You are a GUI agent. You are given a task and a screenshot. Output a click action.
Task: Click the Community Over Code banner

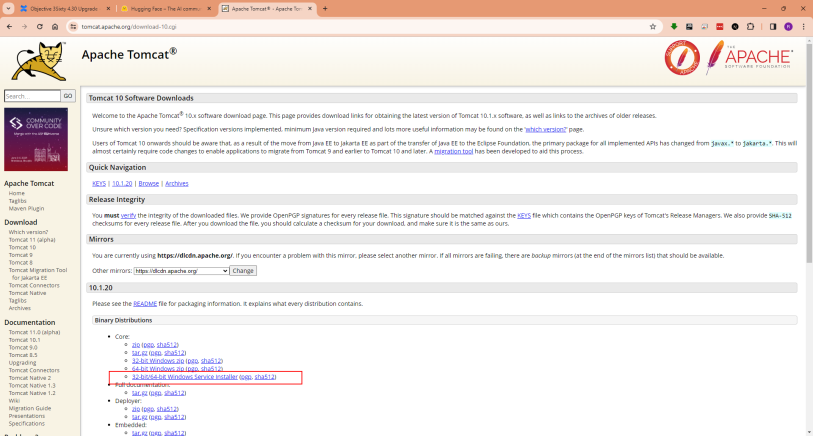coord(36,138)
